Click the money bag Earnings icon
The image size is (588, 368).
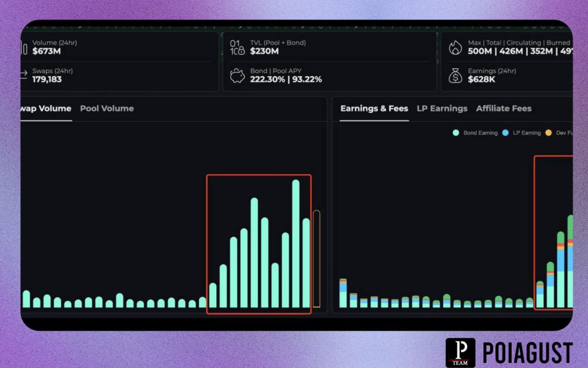(x=455, y=75)
